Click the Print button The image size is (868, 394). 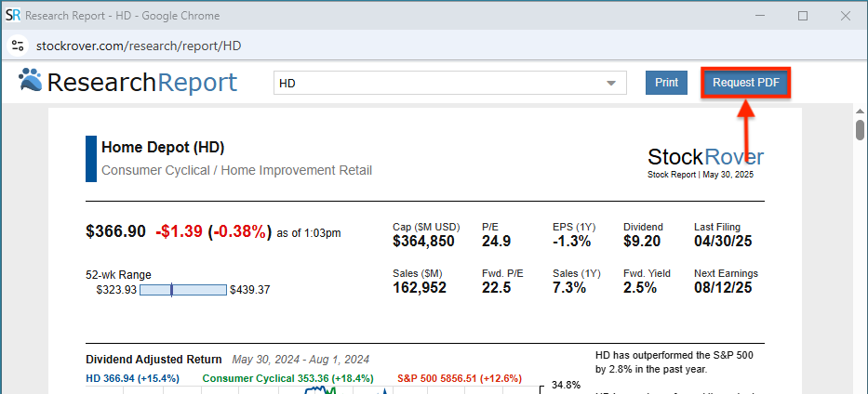666,83
